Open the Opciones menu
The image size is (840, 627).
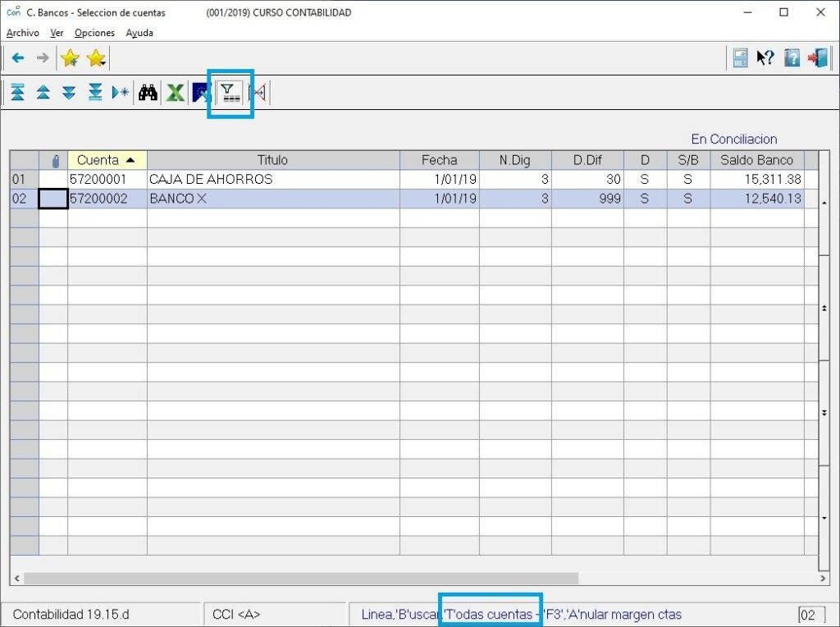[x=95, y=33]
